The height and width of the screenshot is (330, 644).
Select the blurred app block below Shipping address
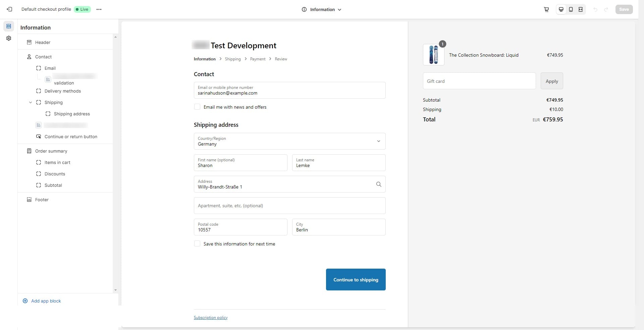(65, 125)
